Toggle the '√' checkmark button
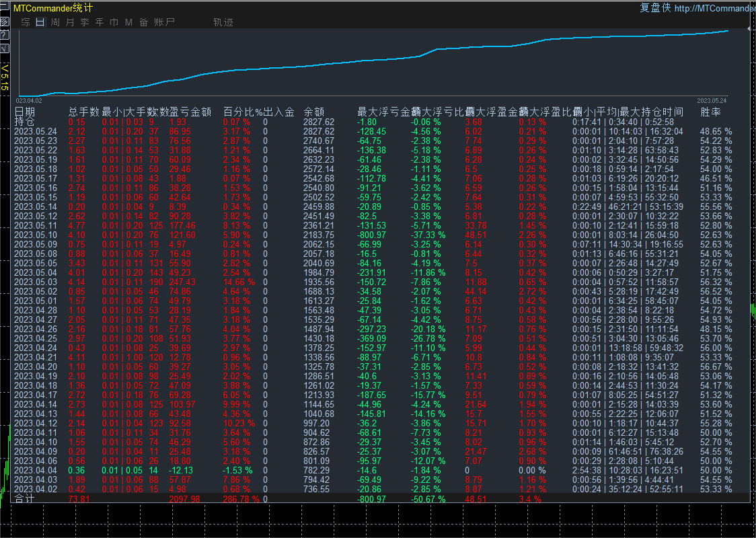 pos(4,48)
